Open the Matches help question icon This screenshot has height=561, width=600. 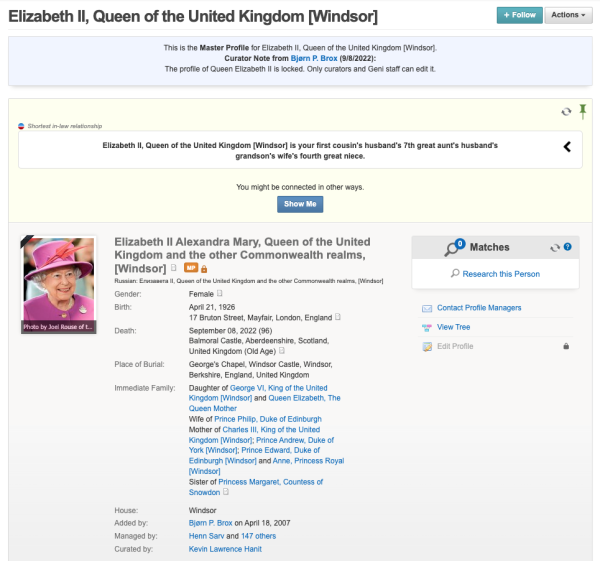(x=568, y=247)
